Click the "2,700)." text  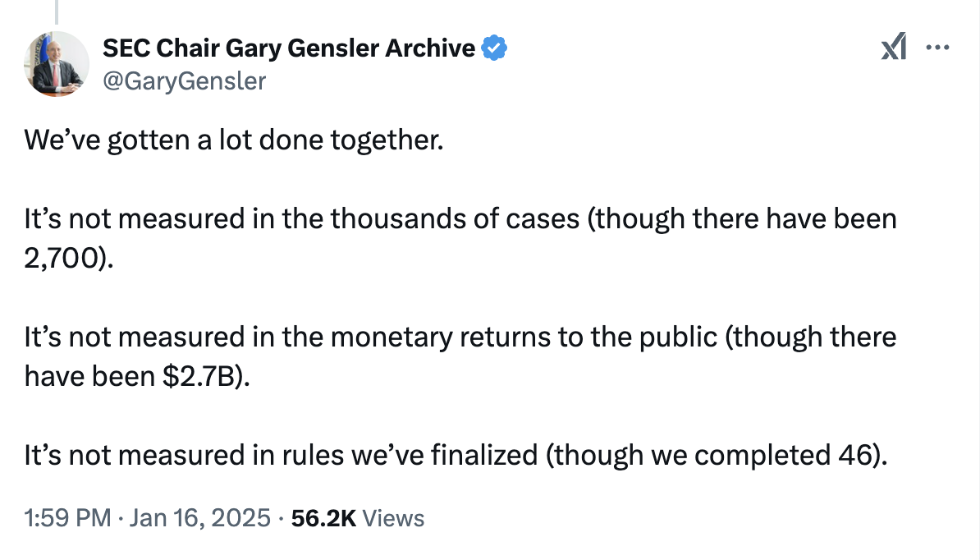click(x=66, y=259)
